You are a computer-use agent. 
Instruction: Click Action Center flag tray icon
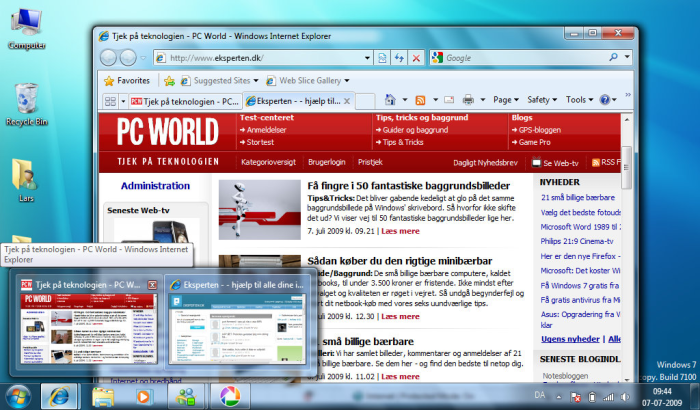coord(575,397)
